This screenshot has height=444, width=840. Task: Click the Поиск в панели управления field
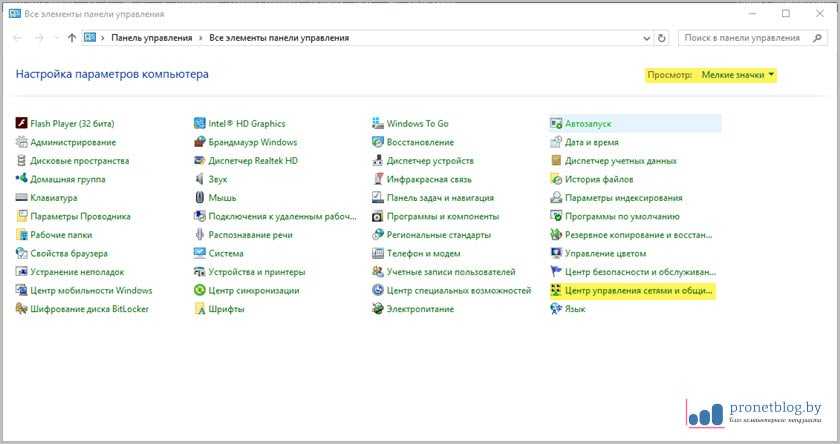pyautogui.click(x=740, y=38)
